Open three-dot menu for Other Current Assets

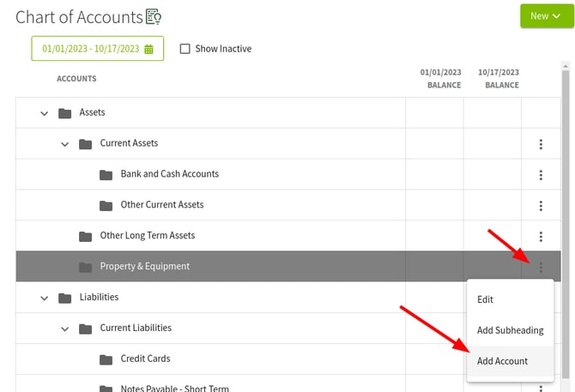pyautogui.click(x=541, y=206)
